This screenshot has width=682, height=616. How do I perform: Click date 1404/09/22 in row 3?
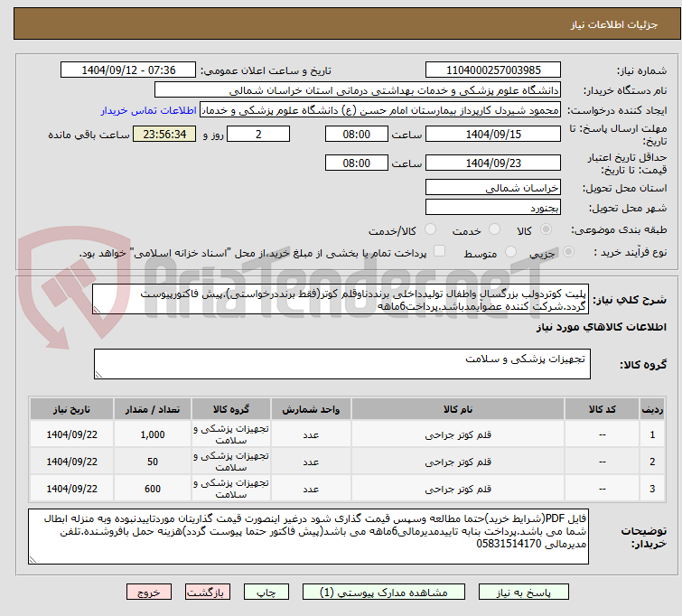click(x=71, y=489)
